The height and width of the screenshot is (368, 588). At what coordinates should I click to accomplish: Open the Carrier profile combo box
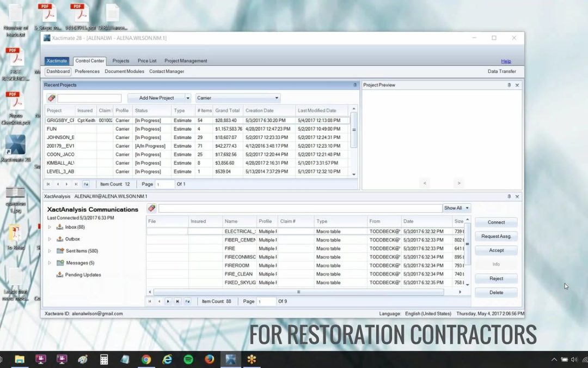[x=238, y=98]
